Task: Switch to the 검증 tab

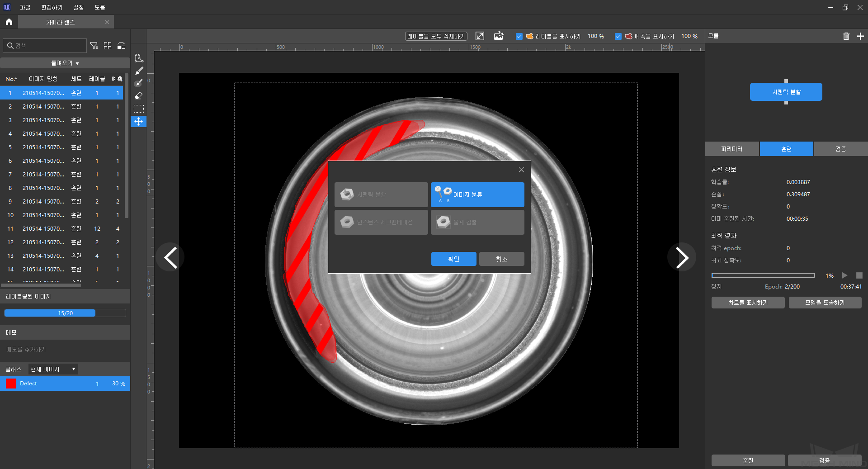Action: pos(840,149)
